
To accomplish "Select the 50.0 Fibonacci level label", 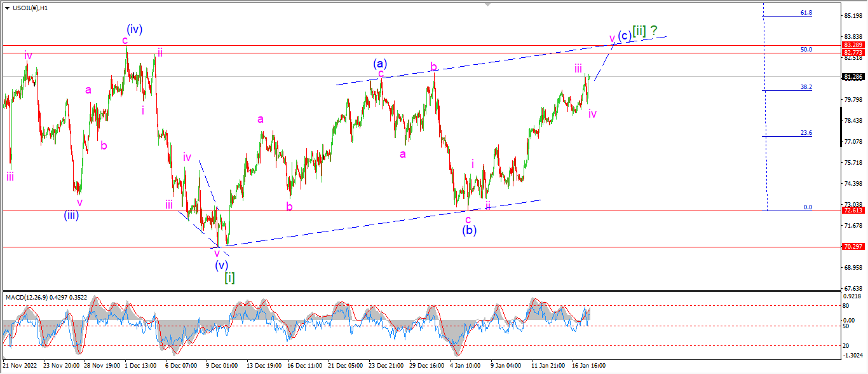I will (806, 49).
